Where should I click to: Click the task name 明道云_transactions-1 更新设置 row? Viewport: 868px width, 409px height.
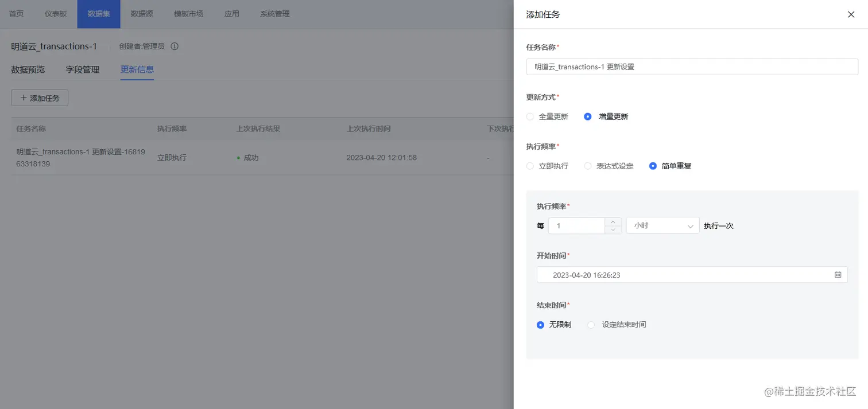pos(80,158)
